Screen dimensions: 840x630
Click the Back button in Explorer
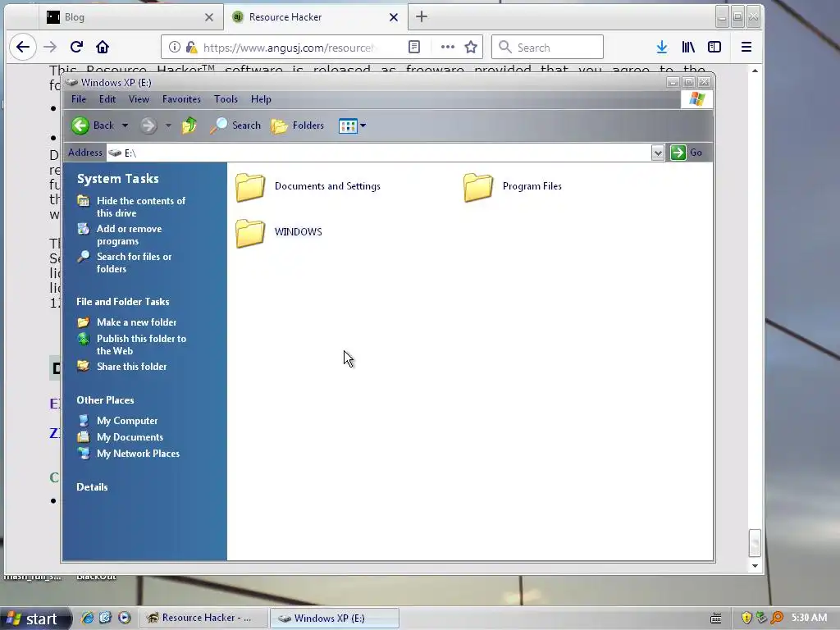92,126
